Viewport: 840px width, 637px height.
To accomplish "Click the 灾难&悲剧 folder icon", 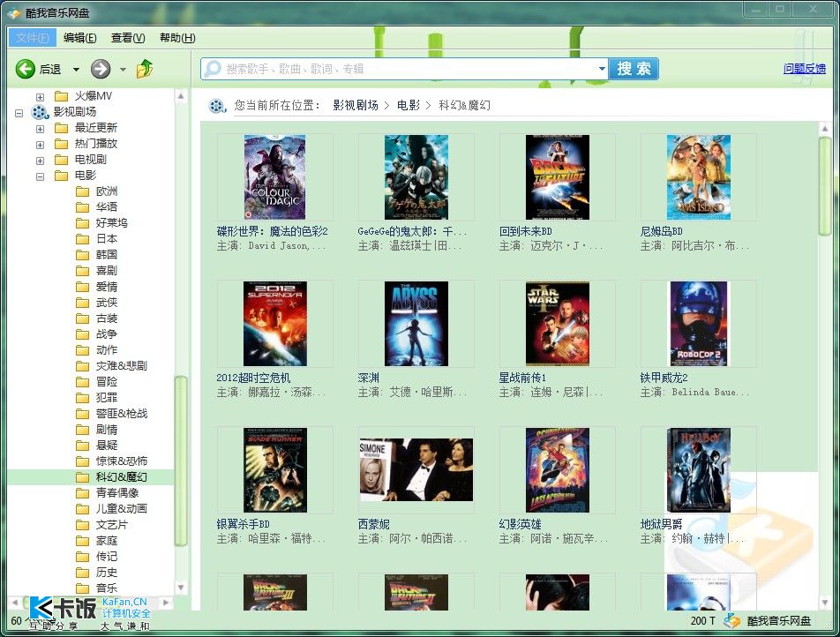I will 83,366.
